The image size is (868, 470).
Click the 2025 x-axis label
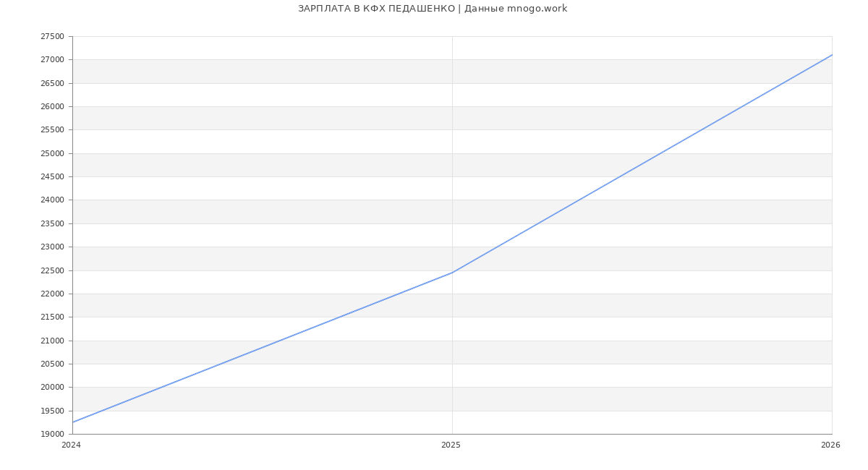click(451, 445)
